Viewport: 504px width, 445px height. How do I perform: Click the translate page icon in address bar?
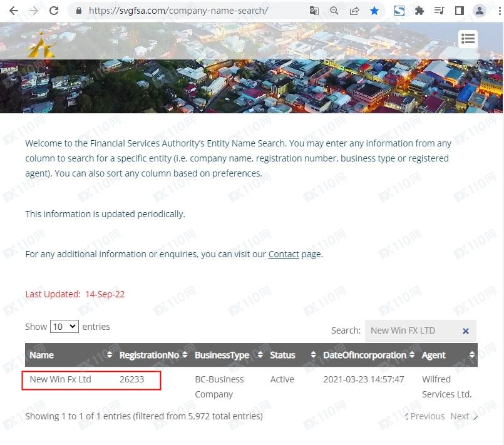[314, 11]
